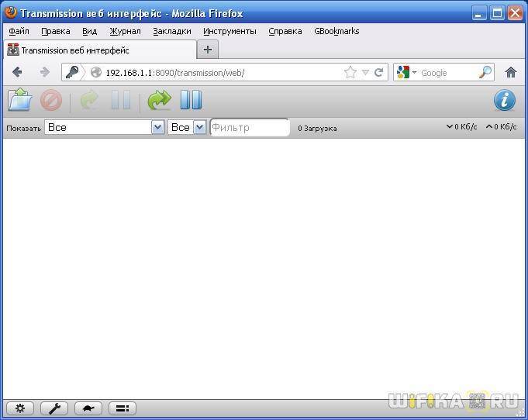This screenshot has width=528, height=420.
Task: Click the dimmed pause selected torrent icon
Action: (121, 100)
